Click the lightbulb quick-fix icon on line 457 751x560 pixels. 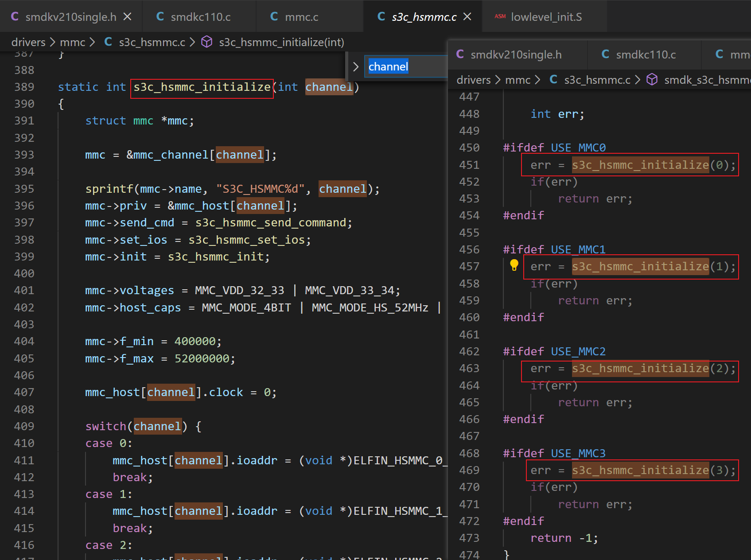click(x=514, y=265)
